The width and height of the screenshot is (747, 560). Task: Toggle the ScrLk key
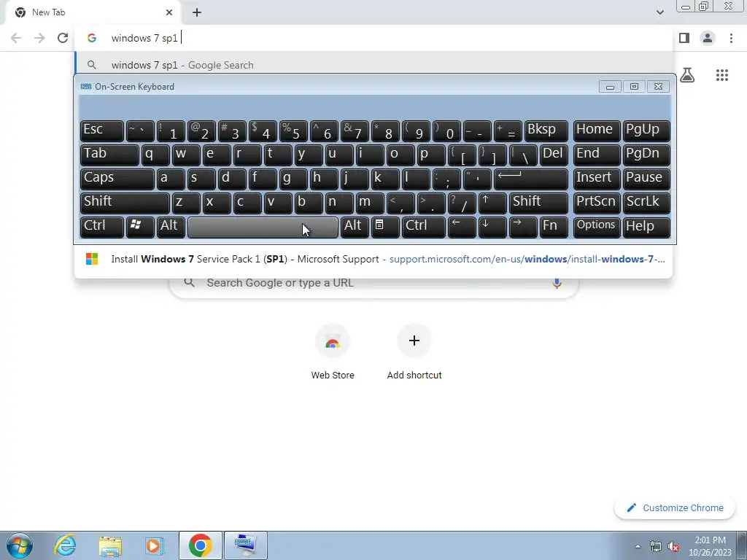(x=646, y=203)
